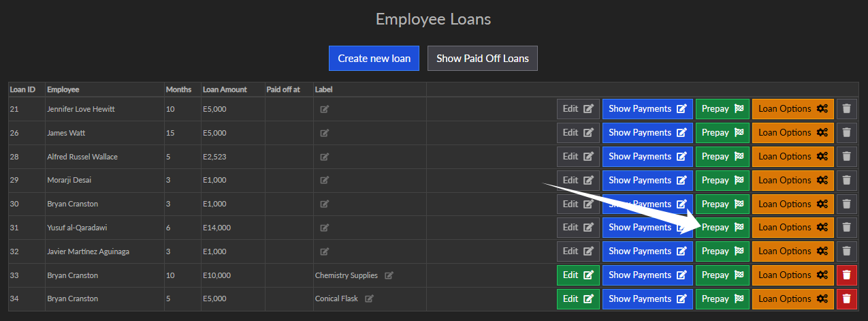Click the label edit icon for loan 28
Viewport: 868px width, 321px height.
click(324, 157)
